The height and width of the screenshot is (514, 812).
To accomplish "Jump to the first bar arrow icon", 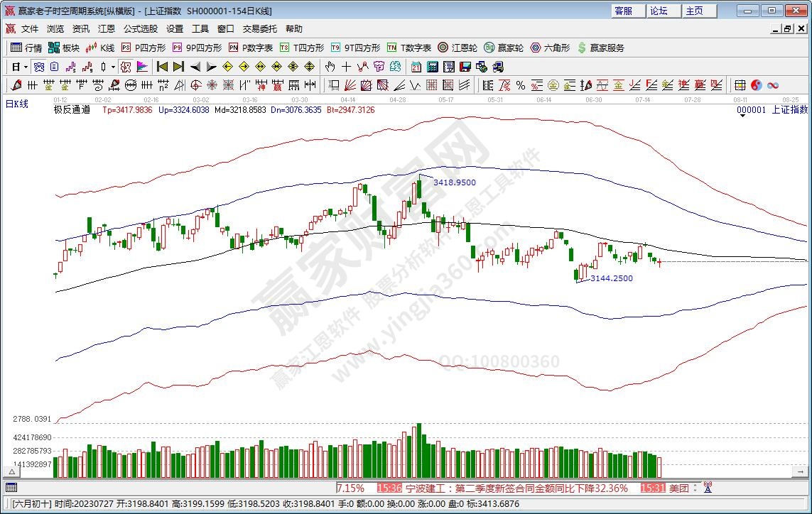I will click(x=162, y=67).
